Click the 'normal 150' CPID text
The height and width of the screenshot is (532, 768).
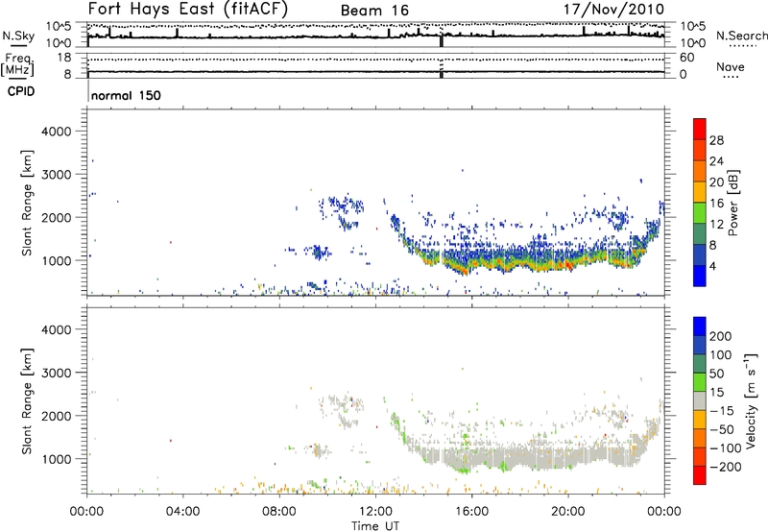pyautogui.click(x=126, y=95)
